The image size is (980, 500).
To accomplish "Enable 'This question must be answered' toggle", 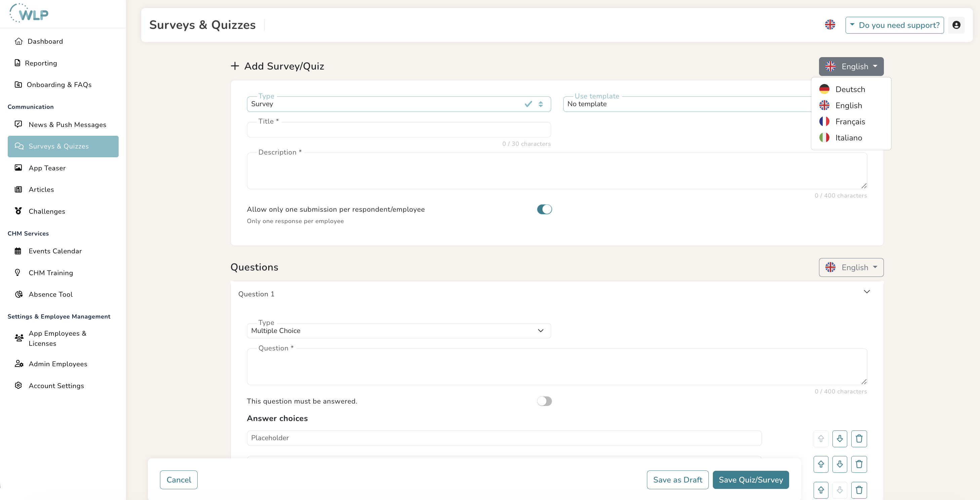I will 544,401.
